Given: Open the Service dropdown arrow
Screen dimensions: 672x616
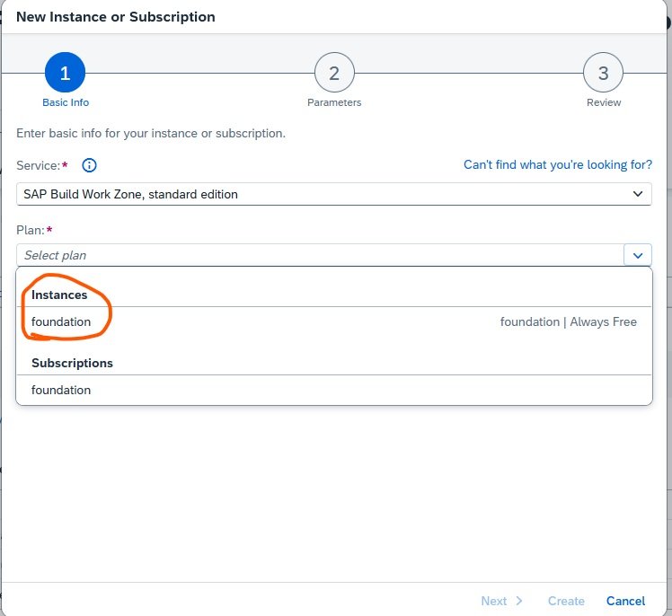Looking at the screenshot, I should tap(637, 194).
